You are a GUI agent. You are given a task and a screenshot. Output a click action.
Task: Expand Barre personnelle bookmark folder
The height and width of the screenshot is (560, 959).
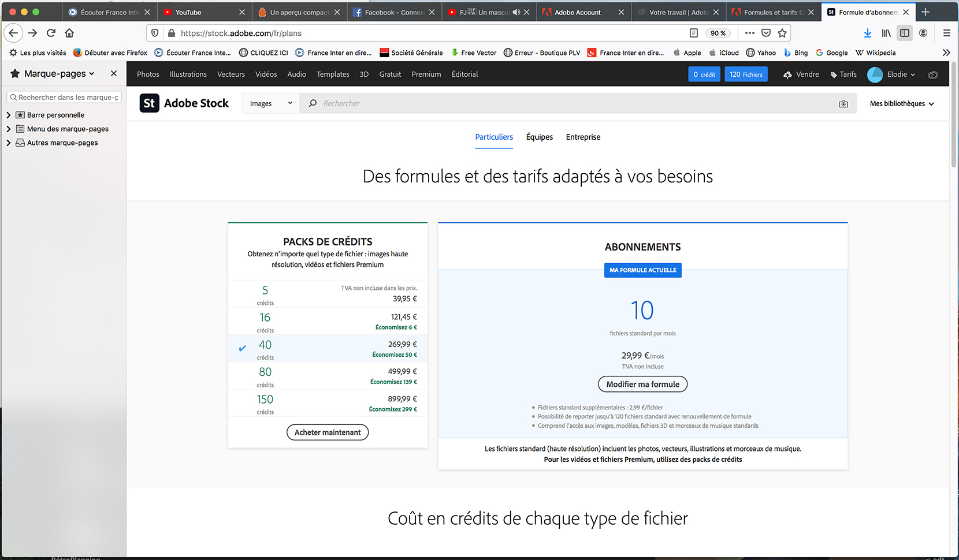pyautogui.click(x=9, y=115)
